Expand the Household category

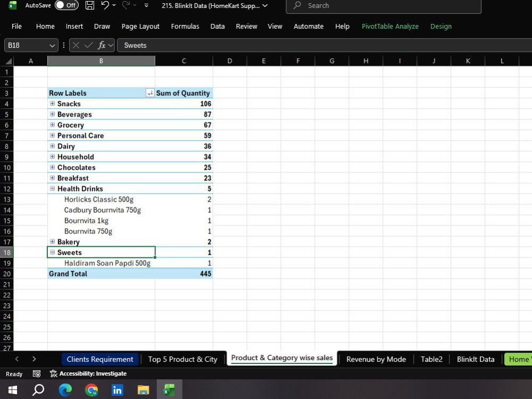tap(52, 157)
